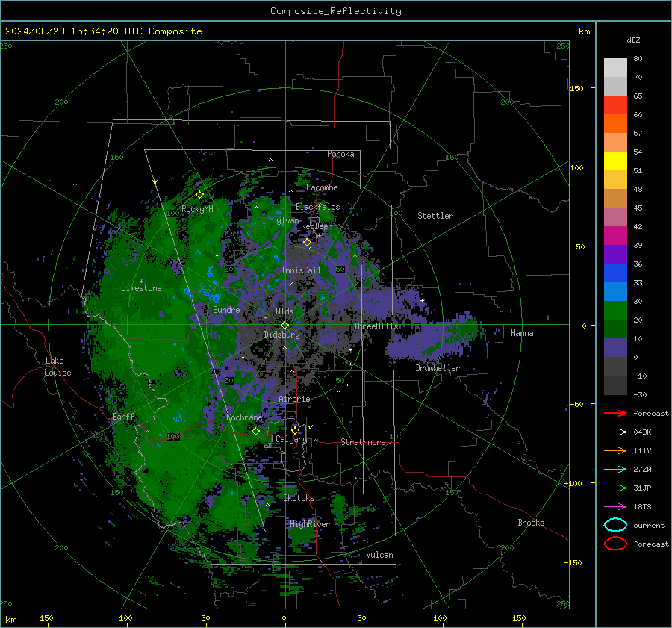
Task: Click the ThreeHills city label
Action: (376, 326)
